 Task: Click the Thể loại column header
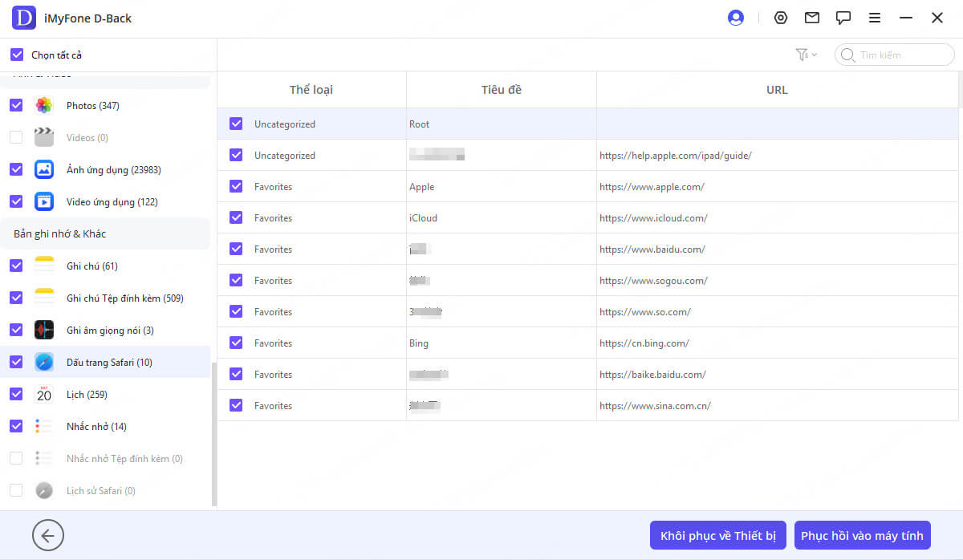311,90
